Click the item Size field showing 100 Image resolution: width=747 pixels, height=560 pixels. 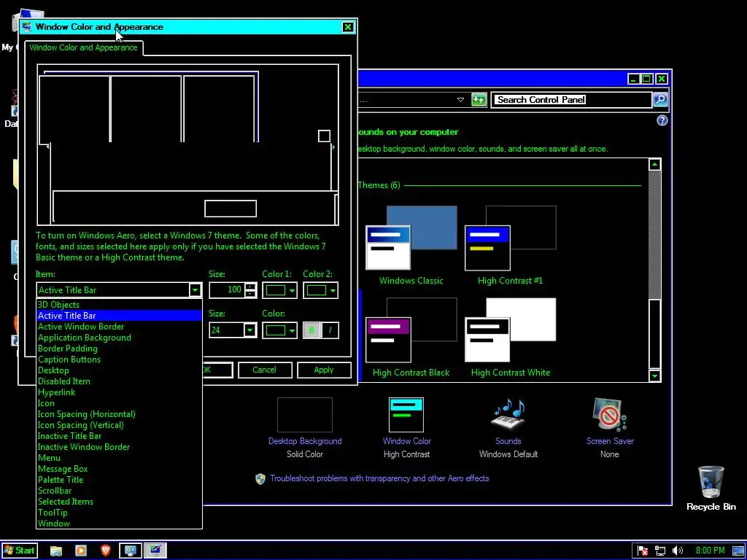(227, 290)
